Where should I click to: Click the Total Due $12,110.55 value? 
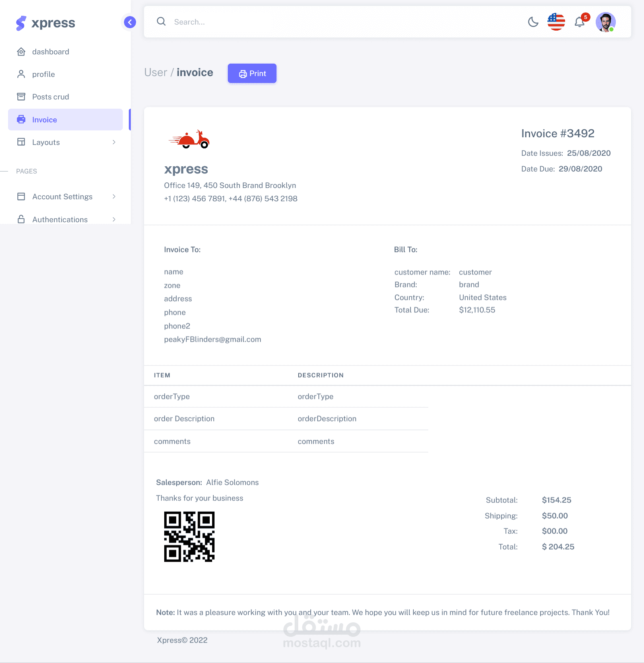click(x=477, y=310)
